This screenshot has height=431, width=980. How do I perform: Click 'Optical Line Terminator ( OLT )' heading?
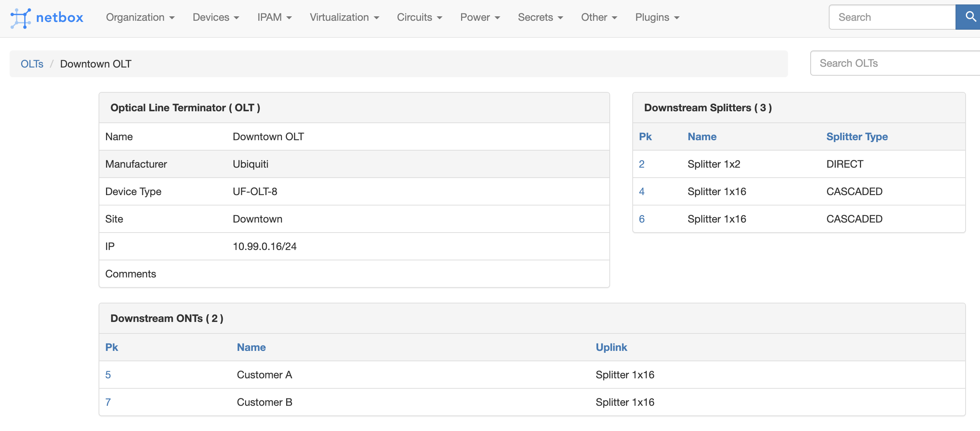[x=185, y=108]
